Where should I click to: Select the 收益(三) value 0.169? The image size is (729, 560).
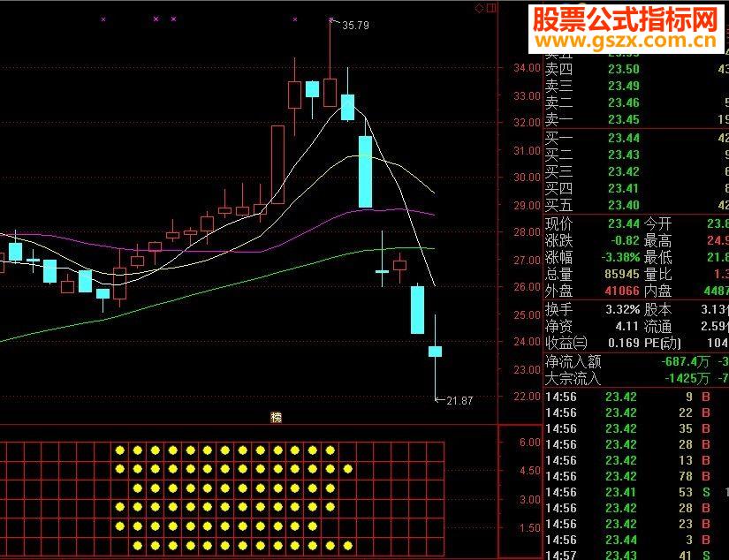(624, 343)
